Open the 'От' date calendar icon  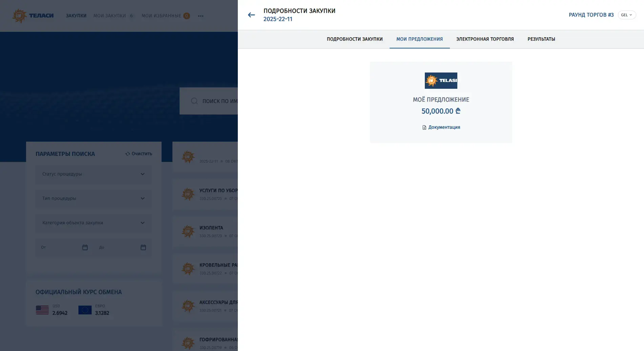[x=85, y=247]
